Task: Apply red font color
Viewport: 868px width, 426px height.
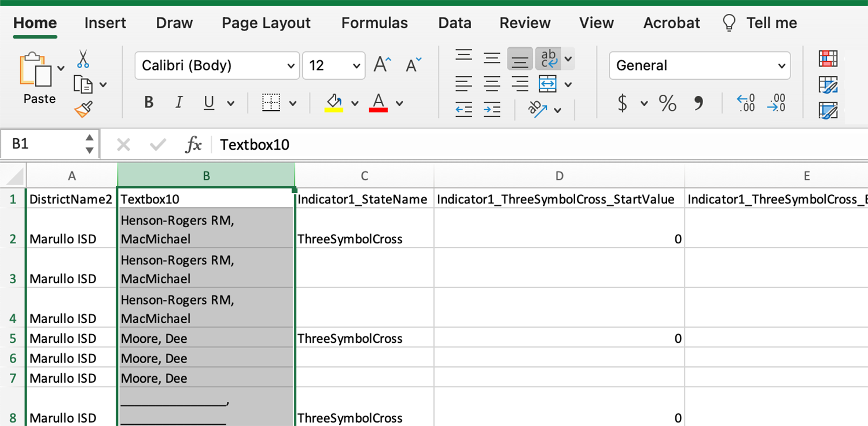Action: point(378,103)
